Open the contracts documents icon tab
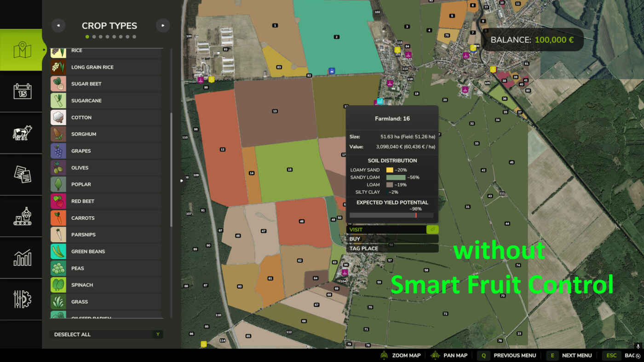This screenshot has width=644, height=362. pyautogui.click(x=22, y=175)
